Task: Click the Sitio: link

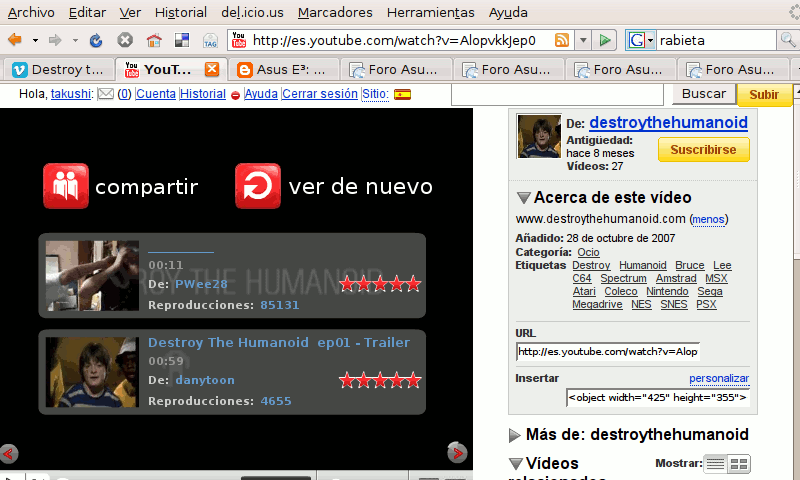Action: tap(376, 94)
